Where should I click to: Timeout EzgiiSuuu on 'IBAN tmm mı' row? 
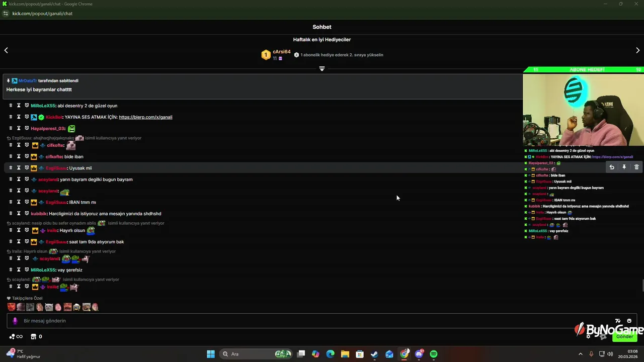pyautogui.click(x=19, y=202)
